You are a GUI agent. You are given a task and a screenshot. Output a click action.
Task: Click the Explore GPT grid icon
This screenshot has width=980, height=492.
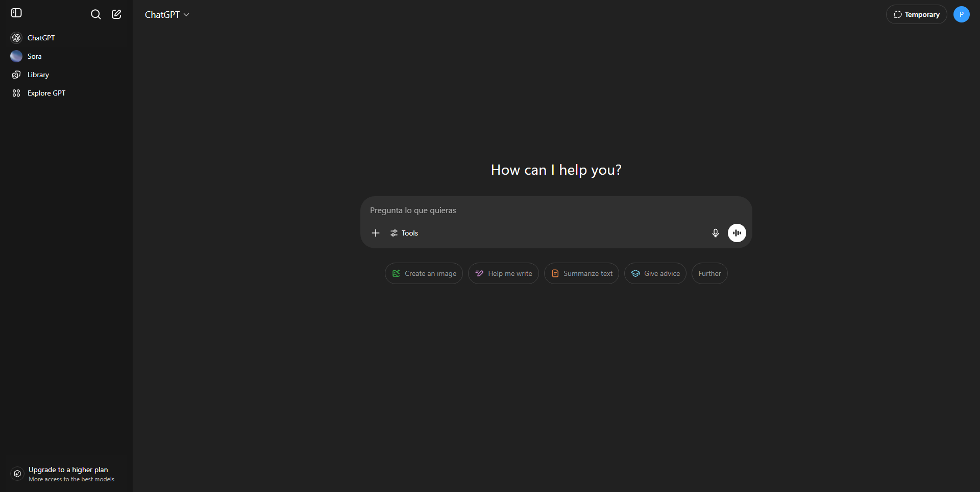[16, 93]
